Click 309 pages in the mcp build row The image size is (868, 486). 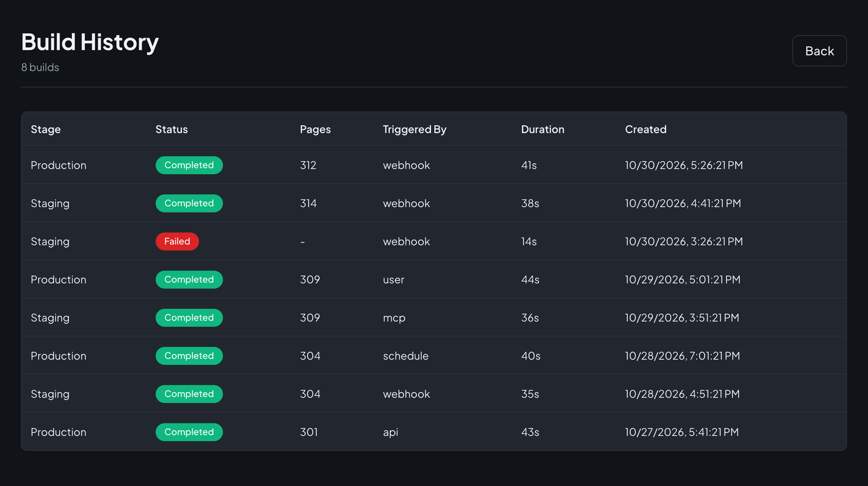coord(310,317)
